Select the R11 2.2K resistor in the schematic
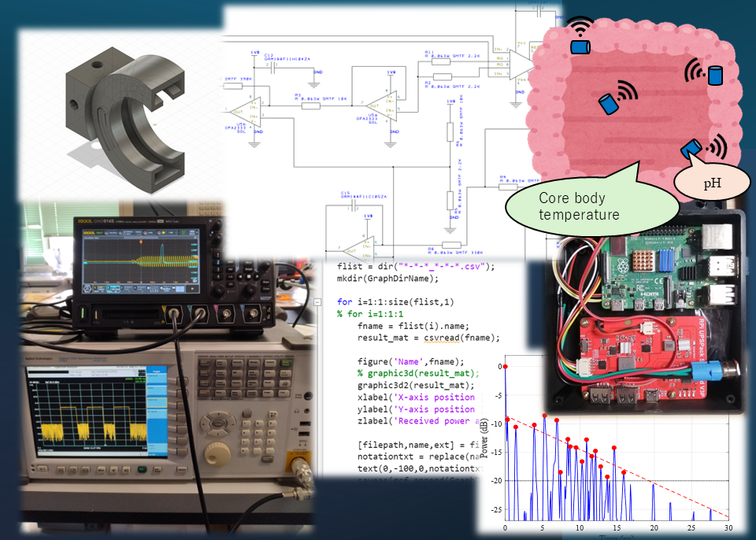This screenshot has height=540, width=756. point(441,61)
